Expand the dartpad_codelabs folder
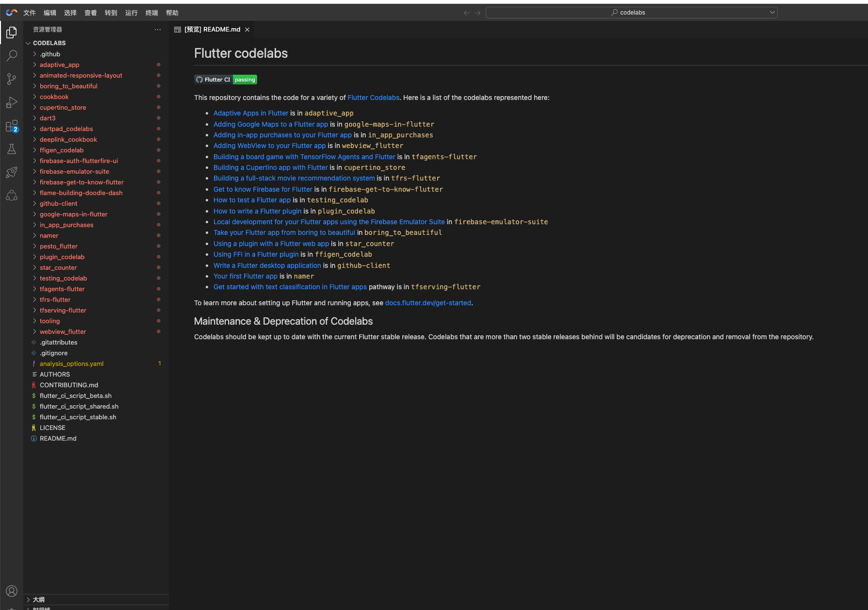Screen dimensions: 868x610 [x=96, y=129]
